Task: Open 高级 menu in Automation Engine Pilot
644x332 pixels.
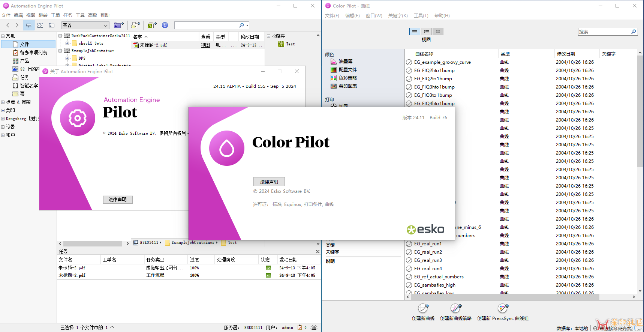Action: (93, 15)
